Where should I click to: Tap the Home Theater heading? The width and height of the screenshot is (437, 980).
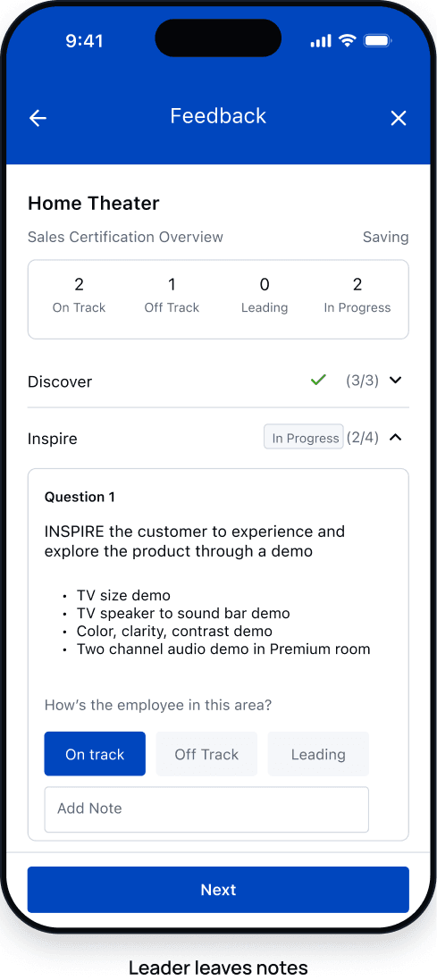point(94,203)
